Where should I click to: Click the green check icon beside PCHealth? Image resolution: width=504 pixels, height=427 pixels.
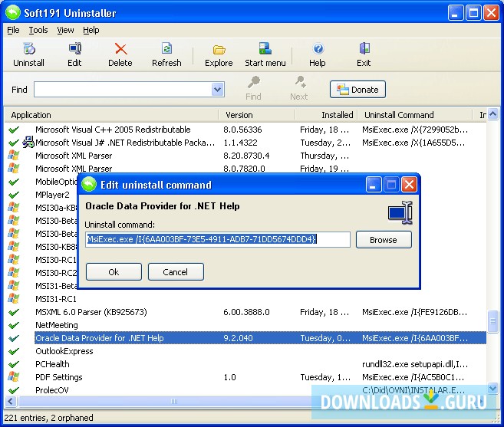14,364
